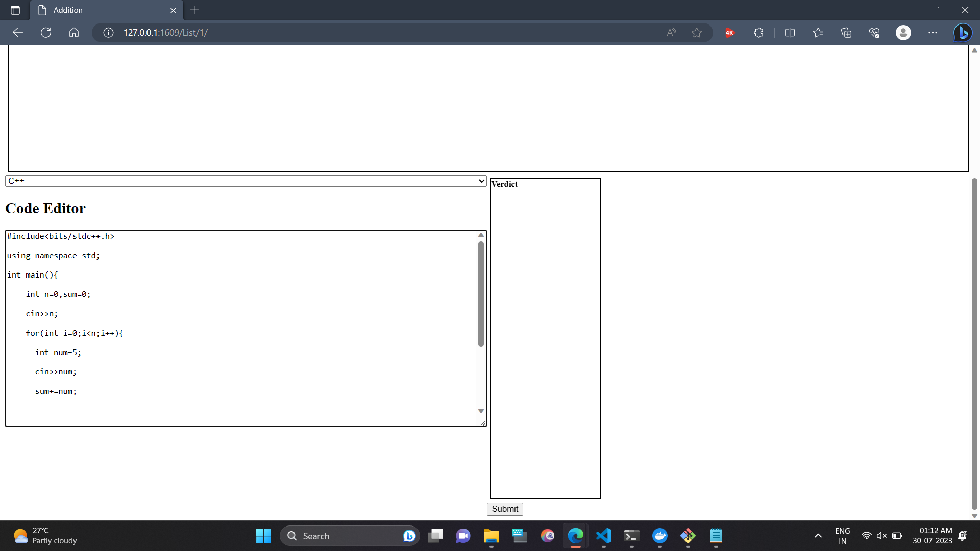The height and width of the screenshot is (551, 980).
Task: Open the browser extensions puzzle icon
Action: (x=758, y=33)
